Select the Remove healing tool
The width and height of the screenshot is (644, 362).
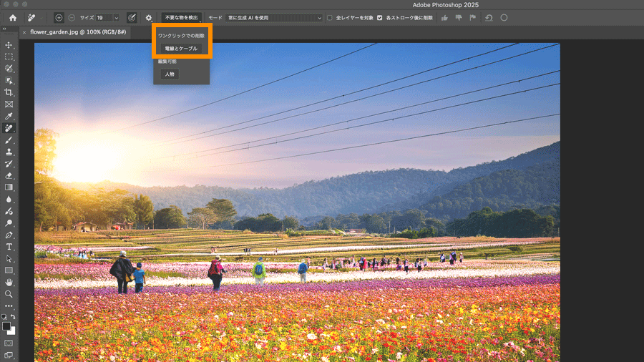pyautogui.click(x=9, y=128)
